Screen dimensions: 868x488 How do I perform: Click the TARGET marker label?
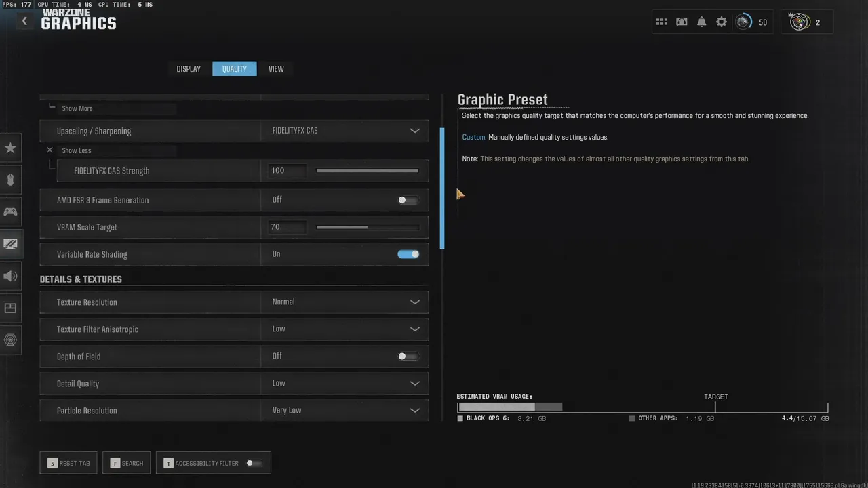pyautogui.click(x=715, y=396)
